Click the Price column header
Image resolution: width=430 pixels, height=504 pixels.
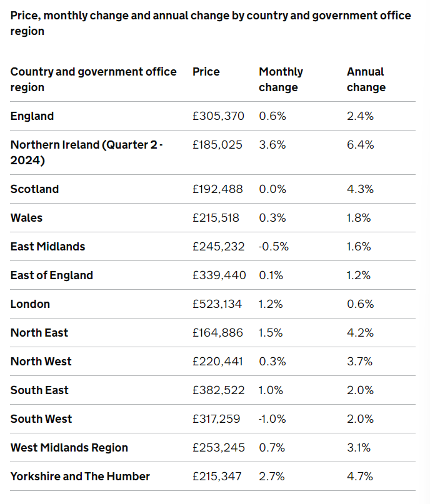coord(206,72)
